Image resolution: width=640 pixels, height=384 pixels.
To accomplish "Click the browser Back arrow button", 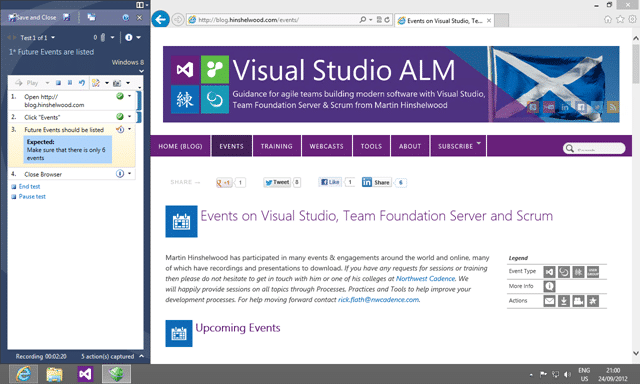I will coord(161,19).
